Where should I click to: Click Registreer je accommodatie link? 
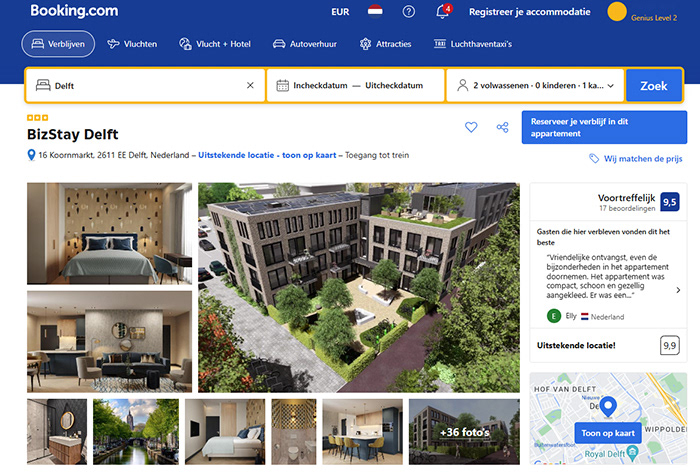click(x=529, y=12)
